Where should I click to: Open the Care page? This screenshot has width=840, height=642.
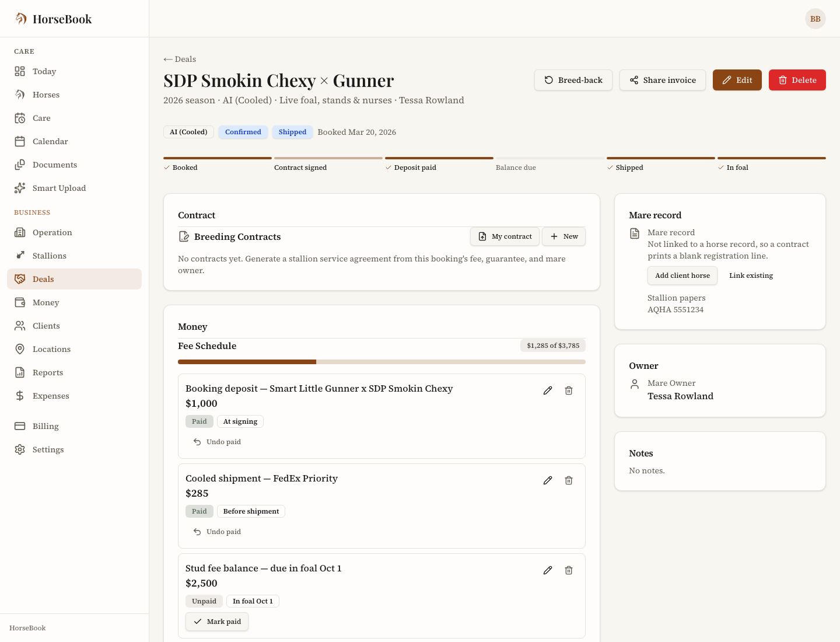pos(74,118)
